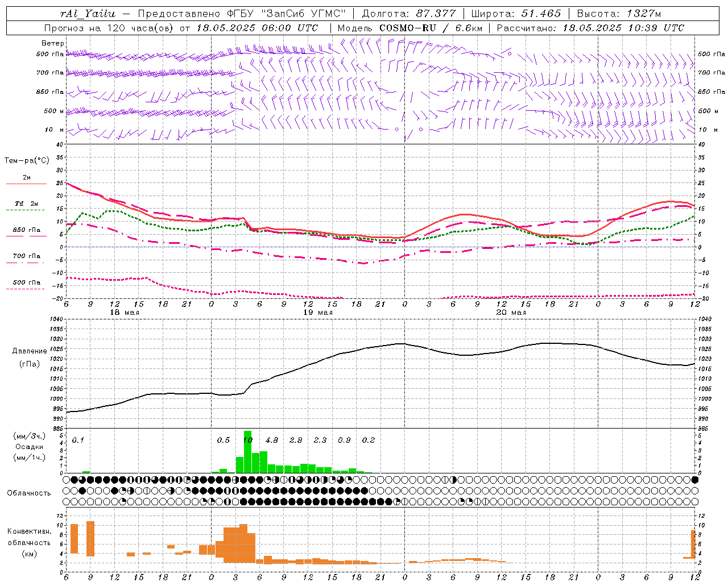Click the 500 м label left of wind panel
The width and height of the screenshot is (728, 582).
(53, 111)
